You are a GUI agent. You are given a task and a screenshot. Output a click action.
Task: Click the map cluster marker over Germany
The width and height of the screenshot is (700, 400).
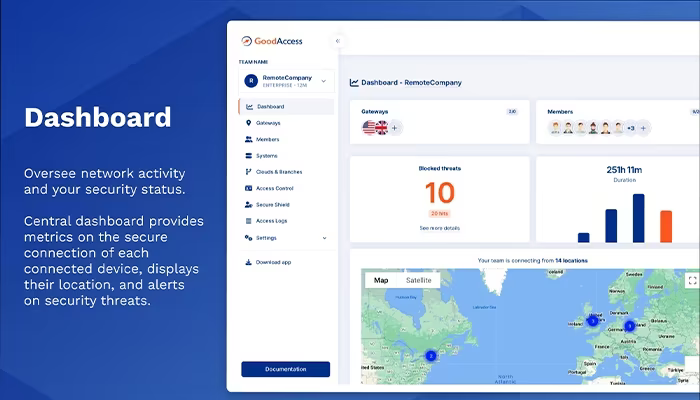point(629,326)
